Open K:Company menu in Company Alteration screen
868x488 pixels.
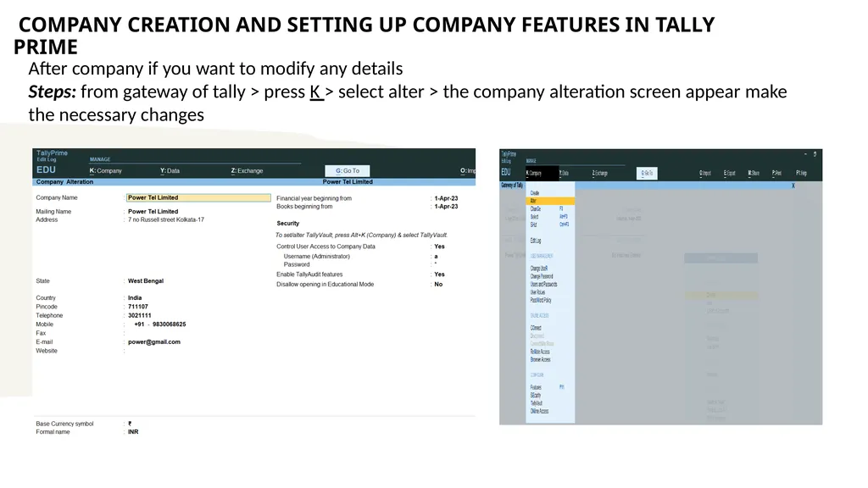point(105,171)
